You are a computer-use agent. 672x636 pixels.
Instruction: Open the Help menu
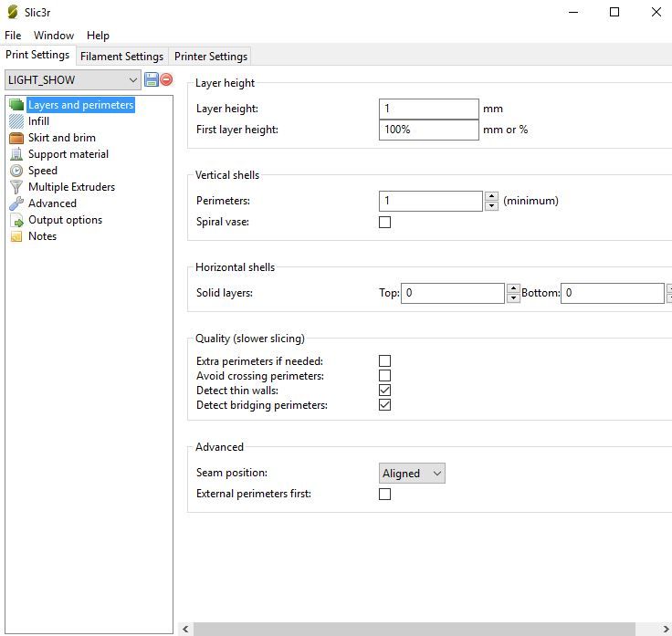click(x=98, y=36)
